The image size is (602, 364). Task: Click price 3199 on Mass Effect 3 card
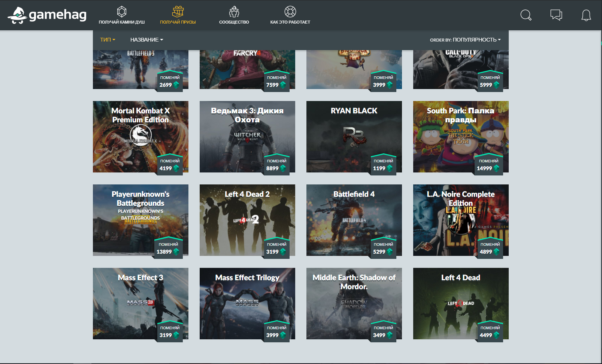[x=166, y=335]
